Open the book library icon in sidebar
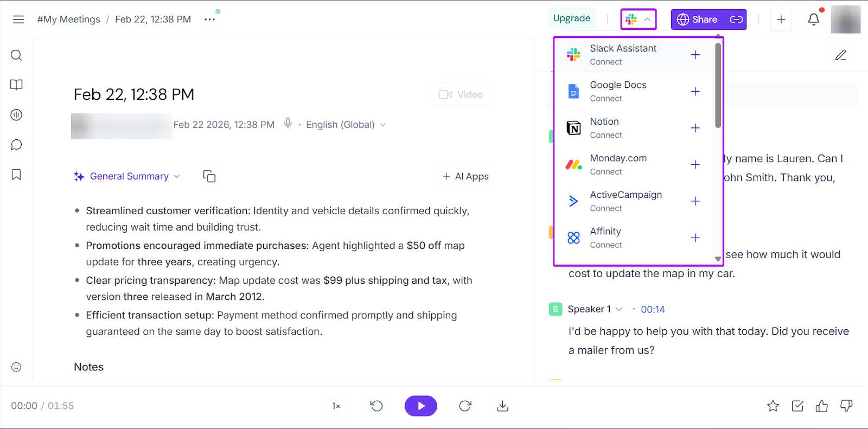868x429 pixels. point(16,85)
